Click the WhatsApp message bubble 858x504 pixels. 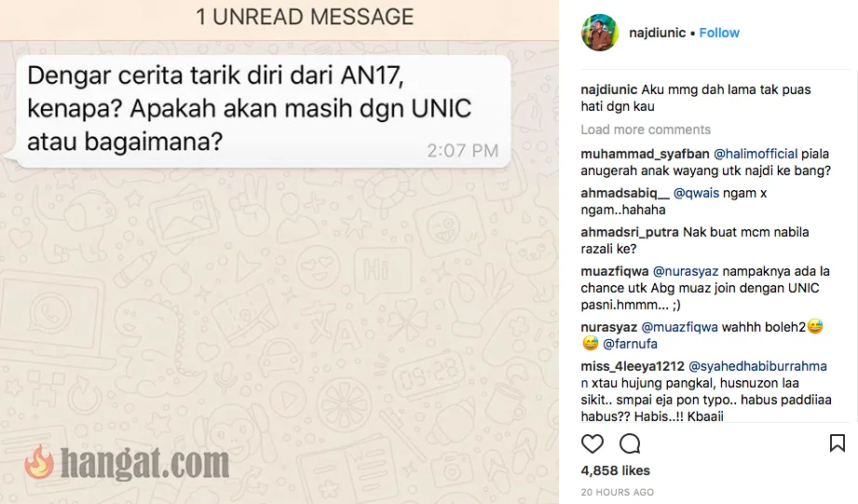click(x=262, y=111)
